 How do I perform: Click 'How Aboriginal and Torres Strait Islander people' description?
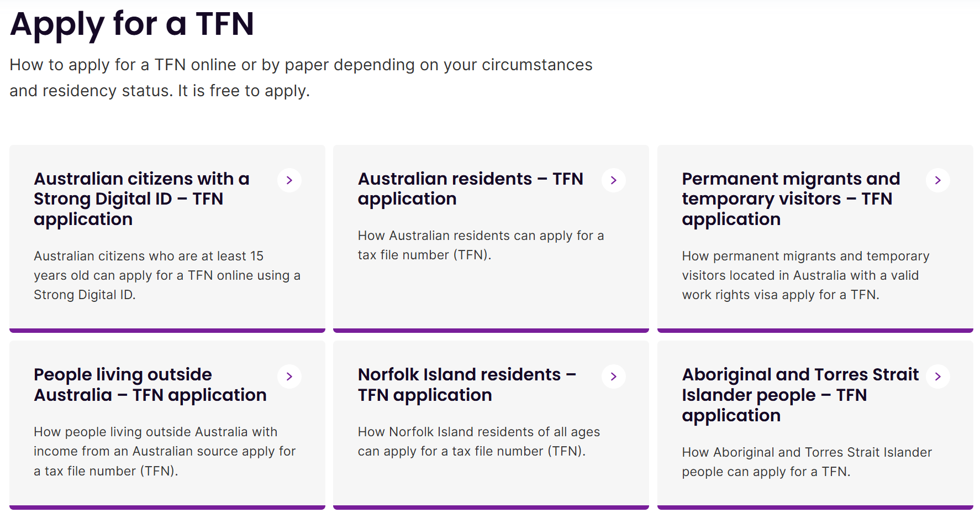807,462
